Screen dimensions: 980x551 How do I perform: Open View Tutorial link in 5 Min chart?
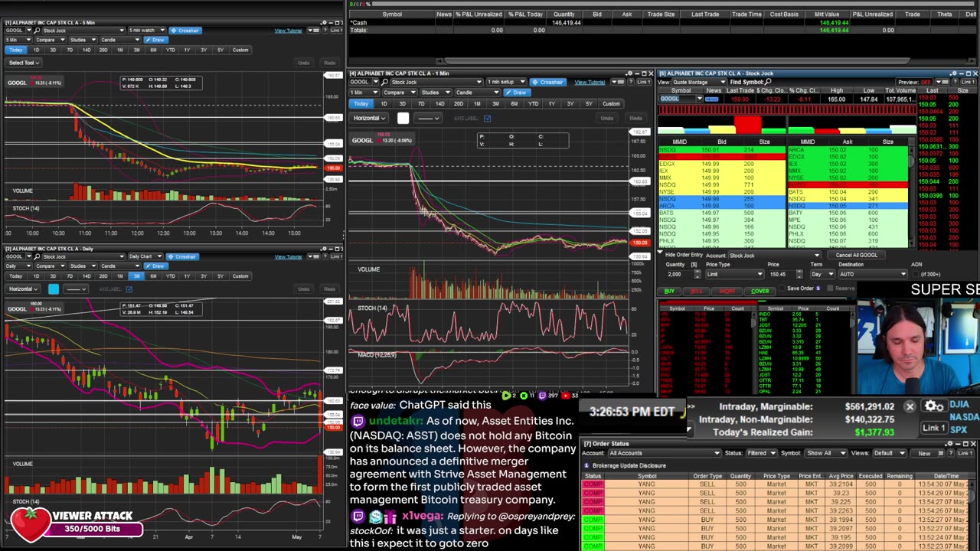pos(288,31)
